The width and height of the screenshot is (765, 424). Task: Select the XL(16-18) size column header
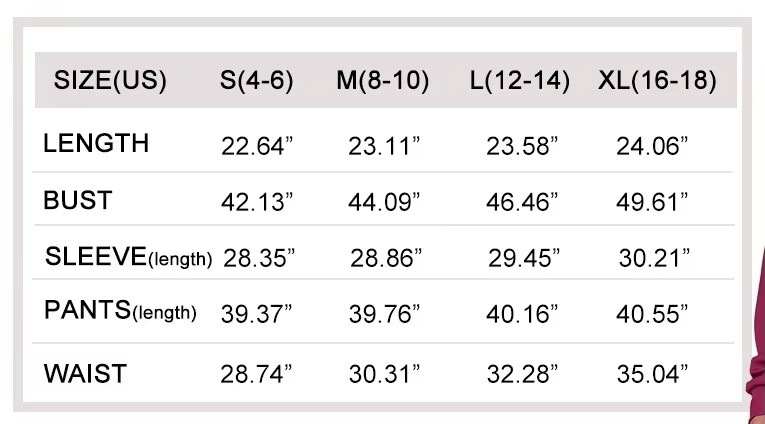(x=657, y=81)
